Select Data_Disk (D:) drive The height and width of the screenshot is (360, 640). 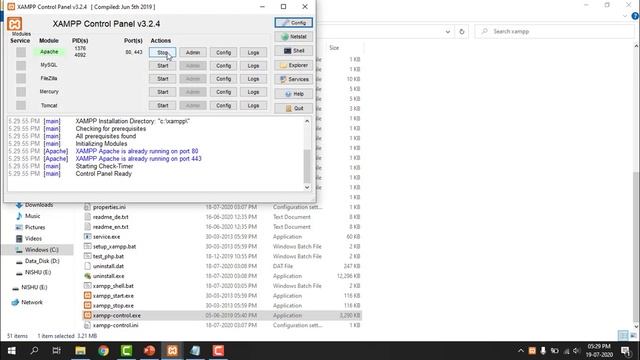click(x=38, y=261)
